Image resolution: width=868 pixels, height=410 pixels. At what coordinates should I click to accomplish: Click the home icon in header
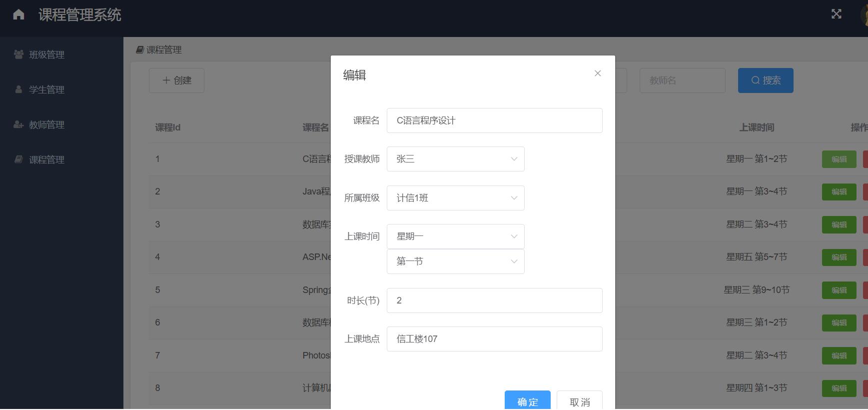(x=18, y=14)
